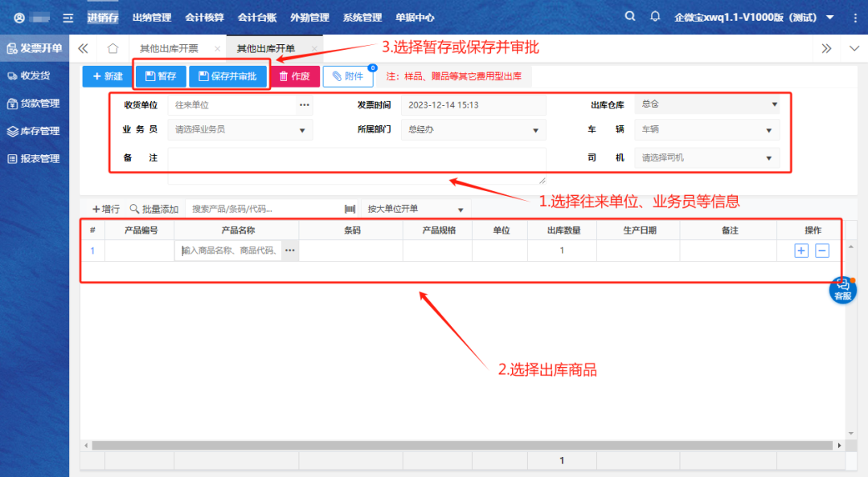Click the 收货单位 input field
Screen dimensions: 868x477
coord(232,105)
